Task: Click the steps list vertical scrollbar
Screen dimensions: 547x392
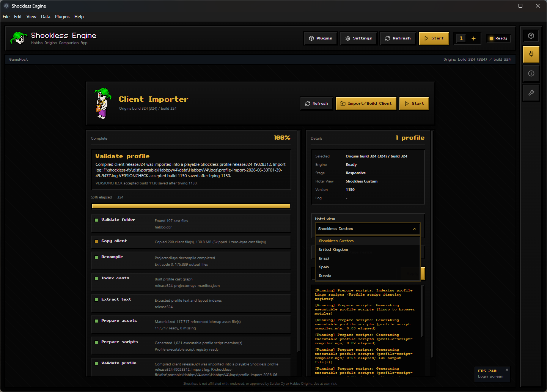Action: pos(299,241)
